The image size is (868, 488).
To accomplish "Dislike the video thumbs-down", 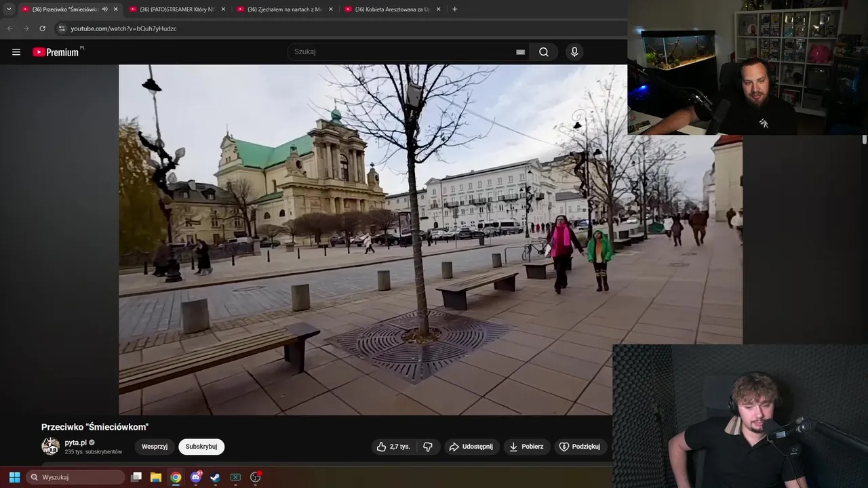I will point(428,447).
